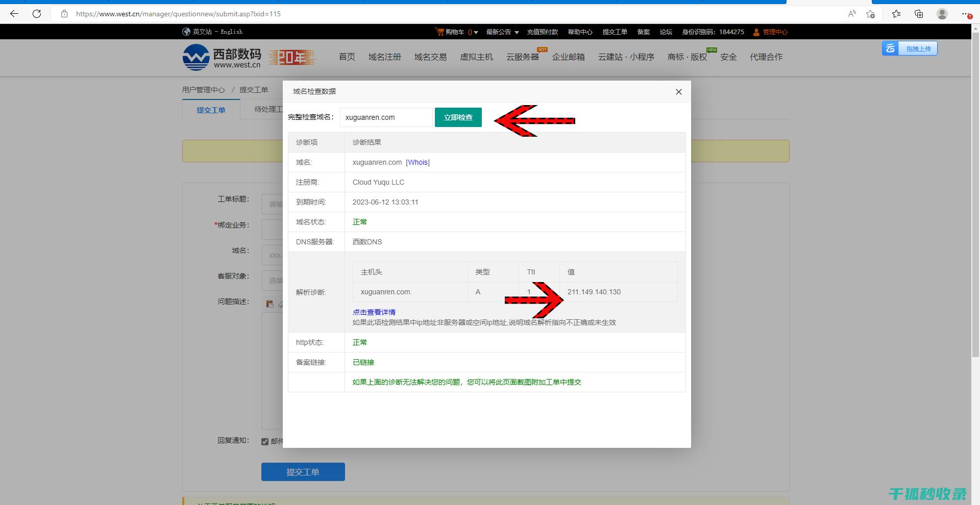
Task: Select host entry xuguanren.com. in table
Action: click(386, 292)
